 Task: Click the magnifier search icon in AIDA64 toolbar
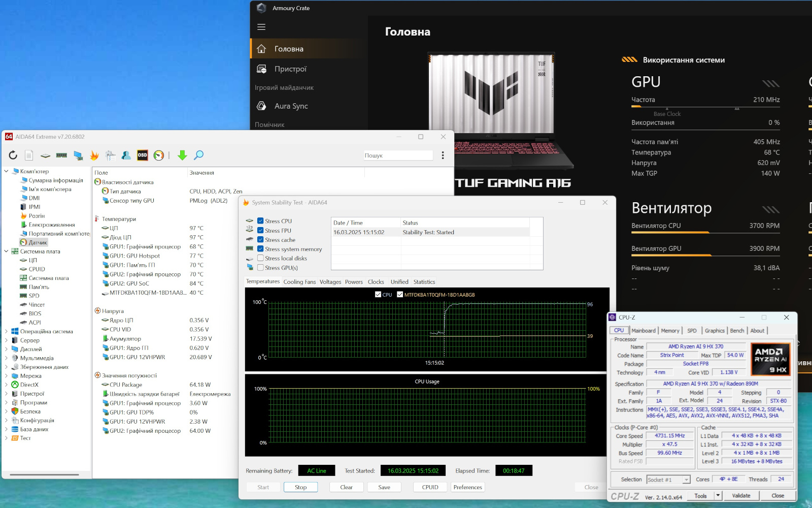coord(198,155)
